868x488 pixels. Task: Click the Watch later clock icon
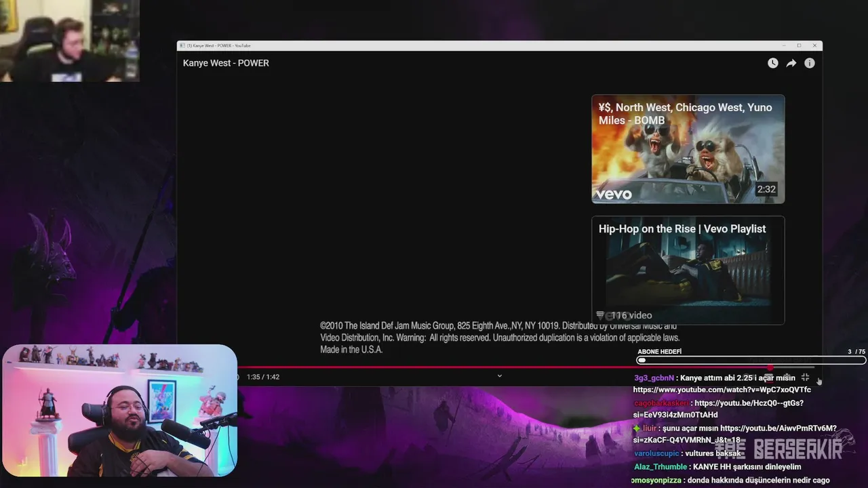pos(772,63)
